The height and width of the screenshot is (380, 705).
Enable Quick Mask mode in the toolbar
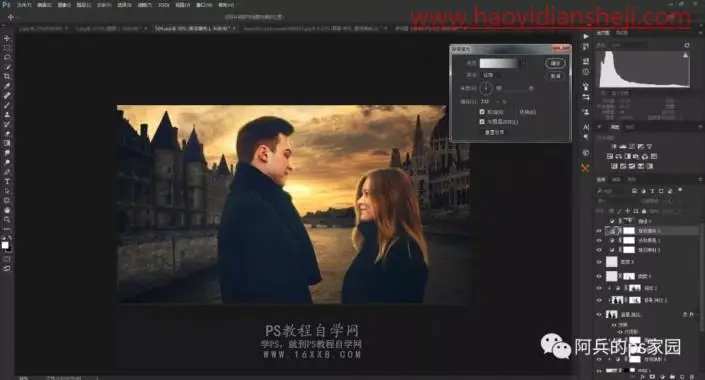click(7, 259)
